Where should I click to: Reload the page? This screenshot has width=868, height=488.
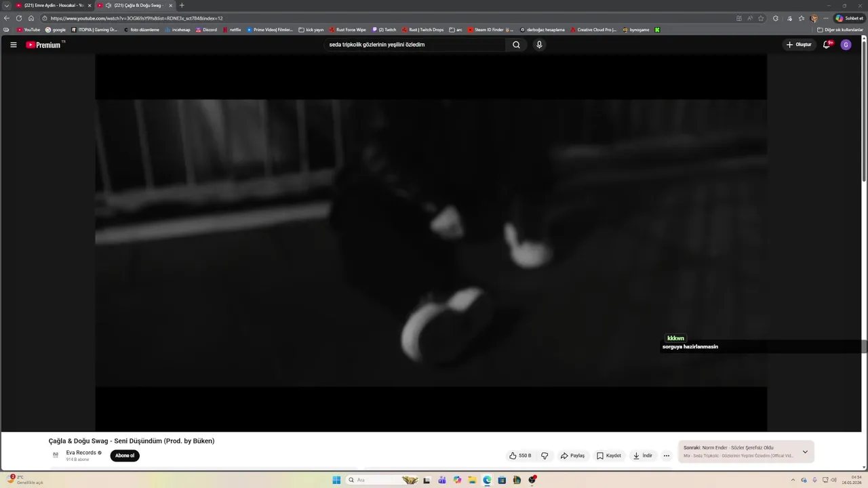(19, 18)
